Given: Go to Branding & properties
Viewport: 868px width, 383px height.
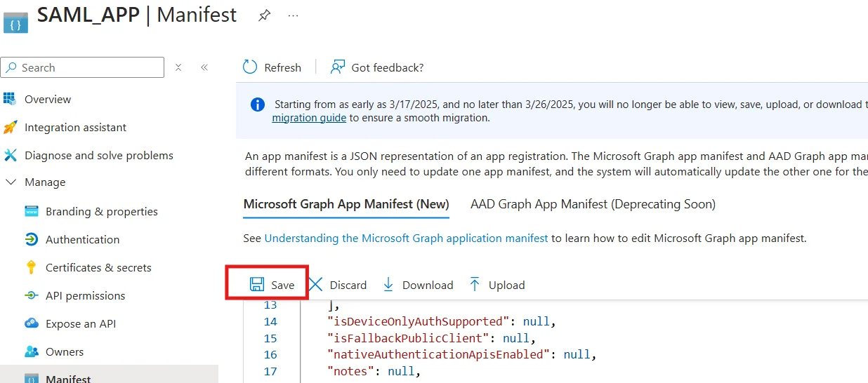Looking at the screenshot, I should pos(101,211).
